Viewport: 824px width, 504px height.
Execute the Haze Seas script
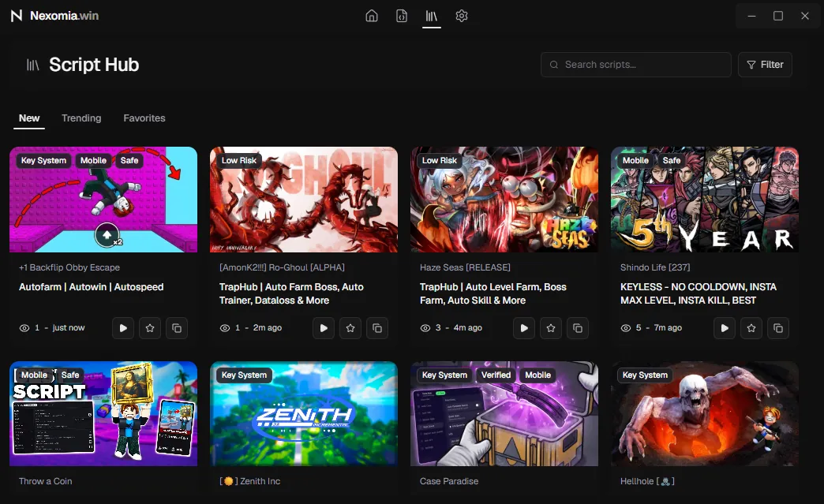(524, 328)
